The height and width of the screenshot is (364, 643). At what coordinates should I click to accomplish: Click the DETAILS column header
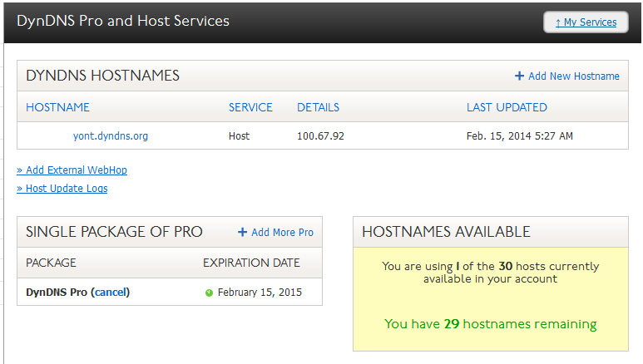tap(318, 107)
